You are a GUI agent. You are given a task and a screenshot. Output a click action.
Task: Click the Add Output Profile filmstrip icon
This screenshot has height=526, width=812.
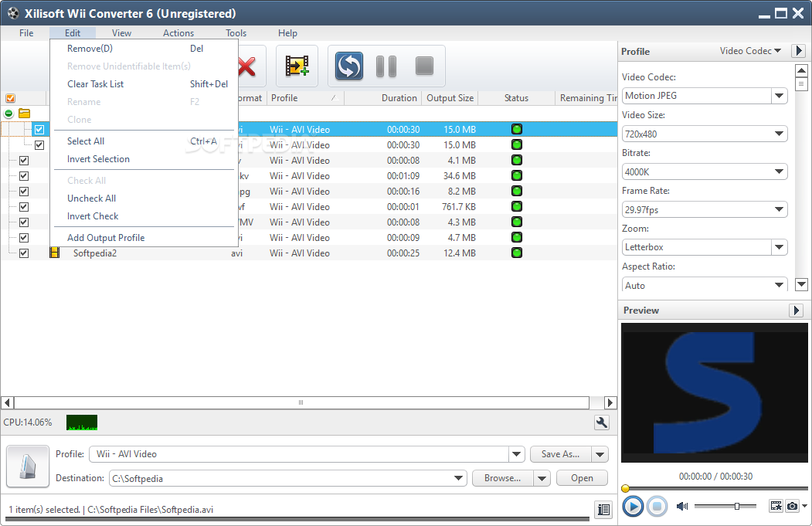pos(297,66)
